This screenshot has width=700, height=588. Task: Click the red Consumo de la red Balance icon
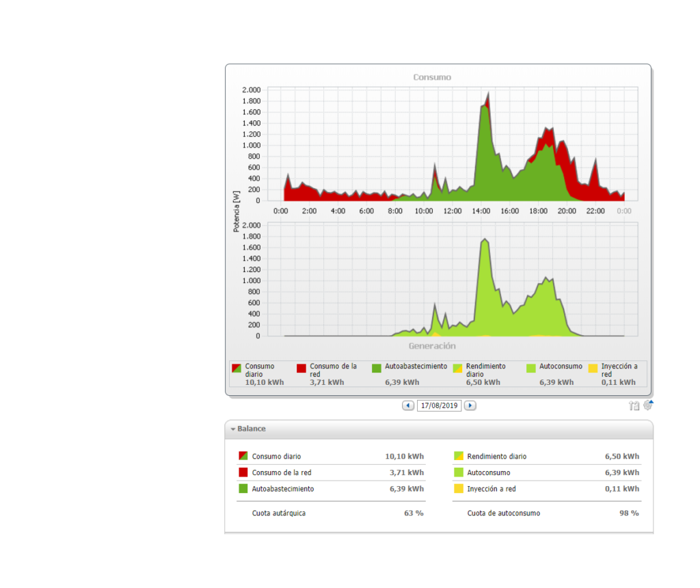coord(243,472)
